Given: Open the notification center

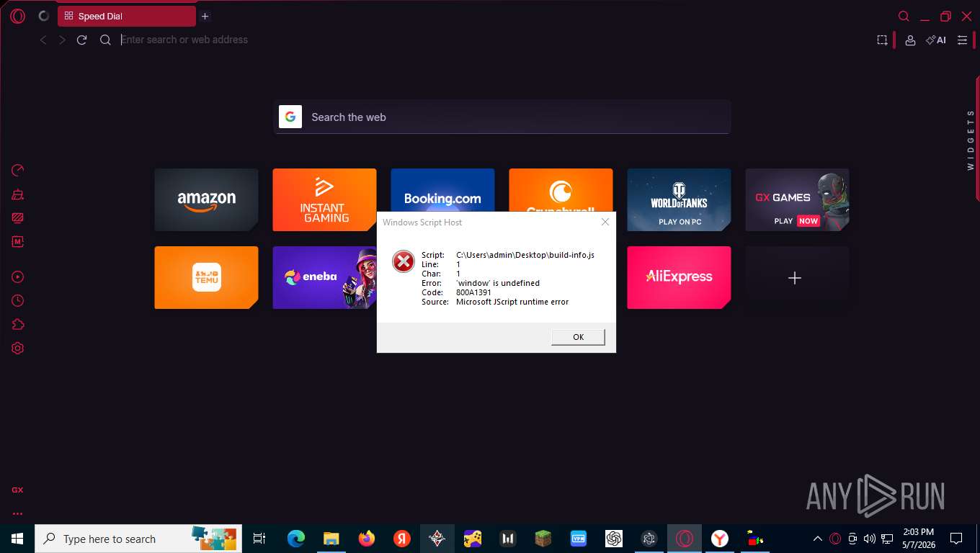Looking at the screenshot, I should (956, 539).
